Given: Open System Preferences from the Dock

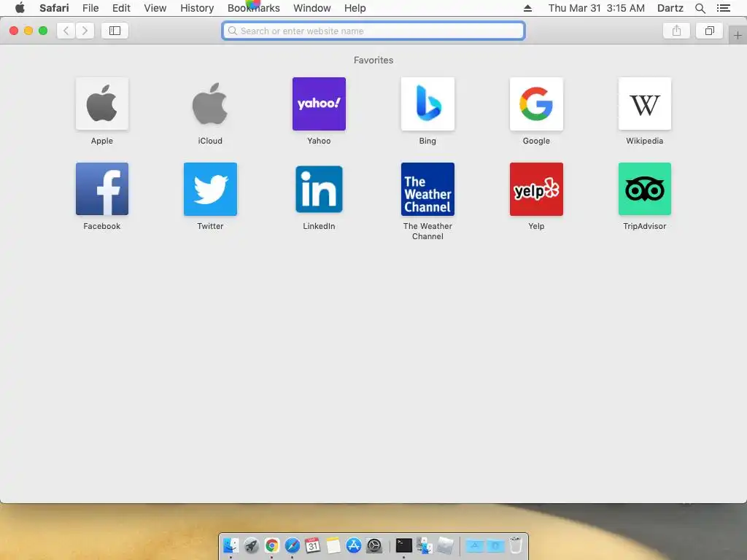Looking at the screenshot, I should pos(374,545).
